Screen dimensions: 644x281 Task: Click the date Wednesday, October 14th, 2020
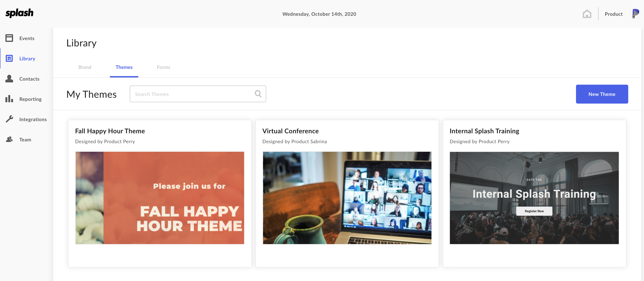319,14
